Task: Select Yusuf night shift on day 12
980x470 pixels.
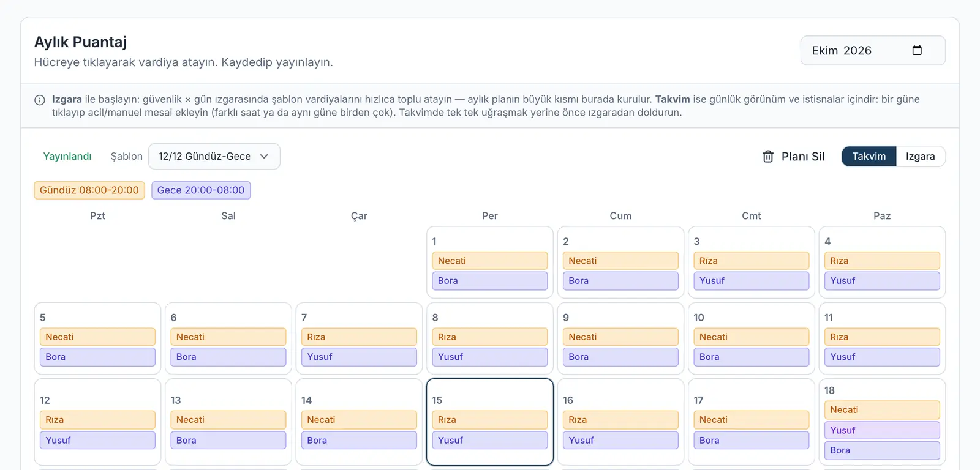Action: (x=97, y=441)
